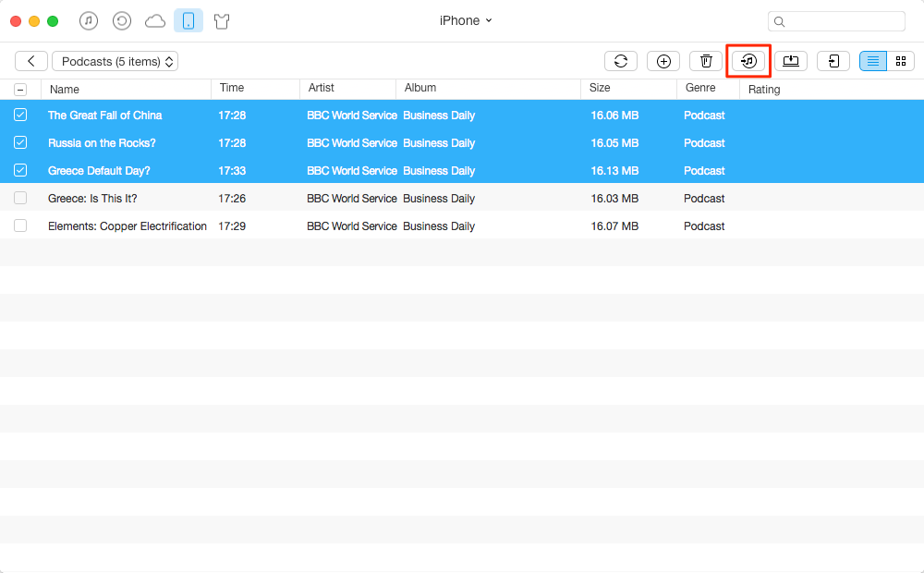Click Podcast genre in Copper Electrification row
Screen dimensions: 924x573
704,226
